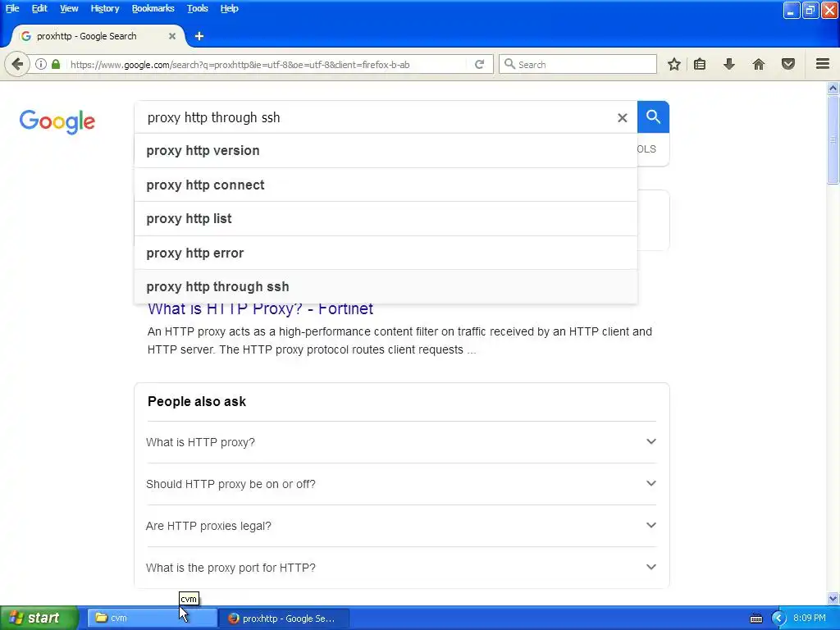
Task: Expand hidden tray icons arrow
Action: tap(778, 619)
